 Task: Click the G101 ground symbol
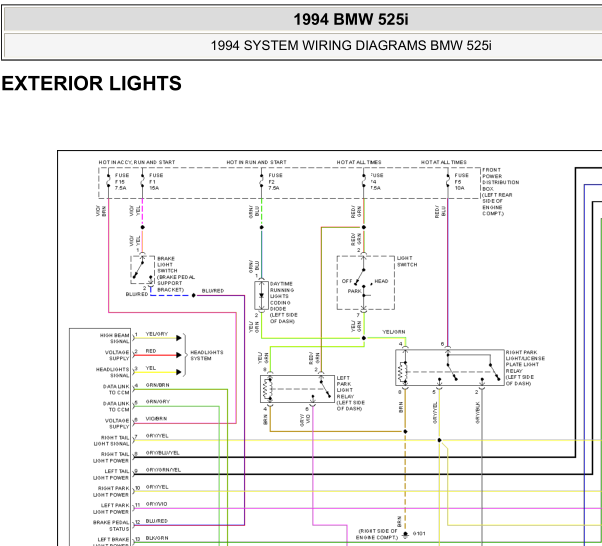tap(405, 534)
